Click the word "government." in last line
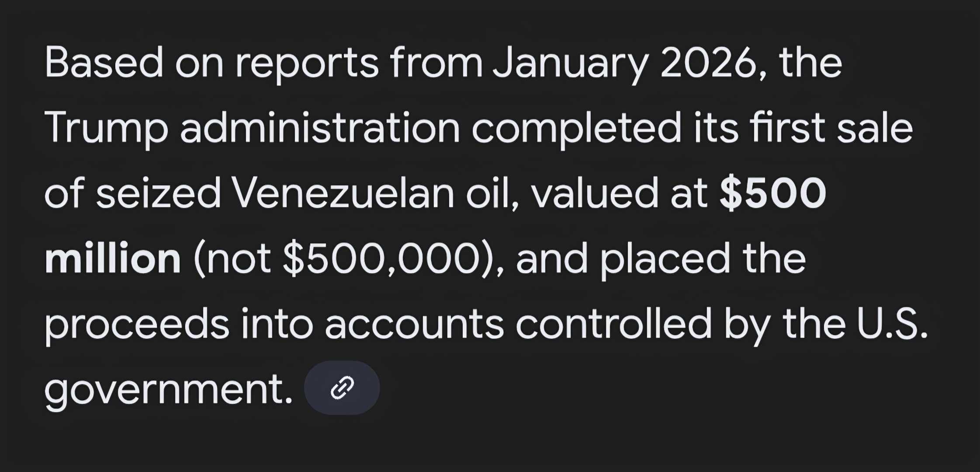Viewport: 980px width, 472px height. [x=168, y=389]
